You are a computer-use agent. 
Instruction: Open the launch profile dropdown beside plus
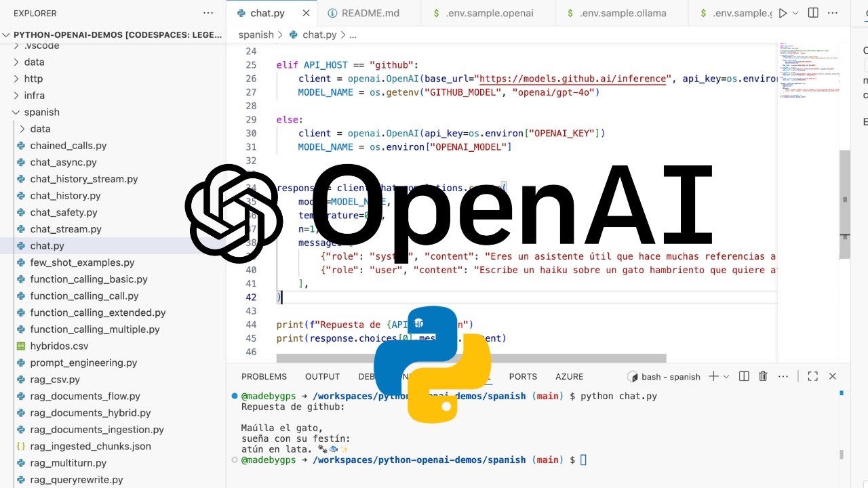click(x=726, y=376)
